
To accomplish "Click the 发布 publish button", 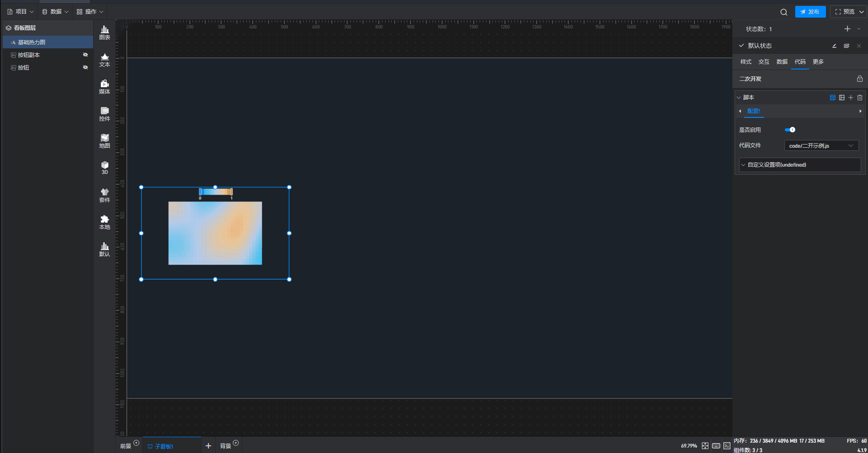I will 810,12.
